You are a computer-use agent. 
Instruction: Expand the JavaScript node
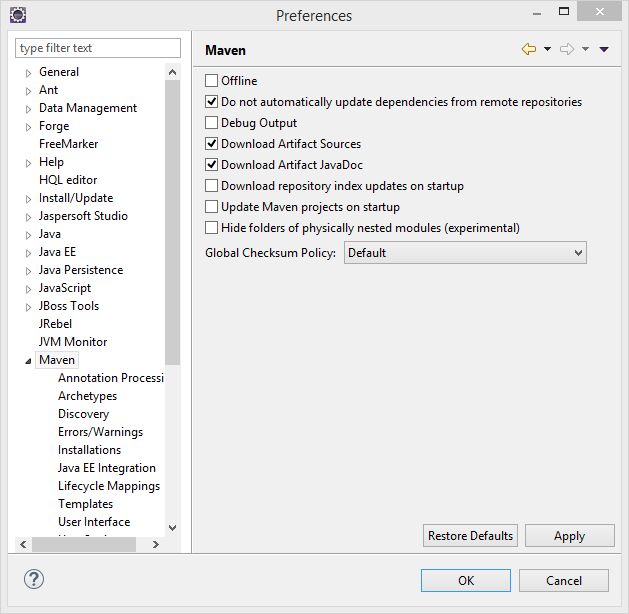[28, 289]
